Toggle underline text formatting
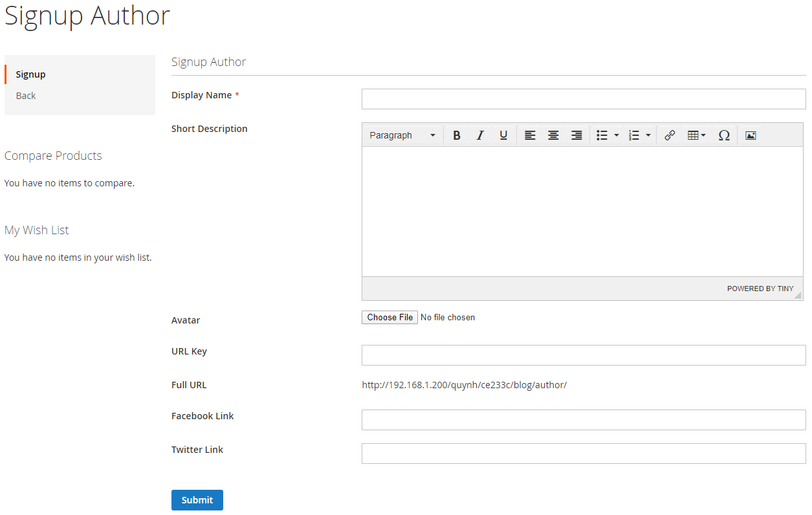The height and width of the screenshot is (515, 812). coord(503,135)
